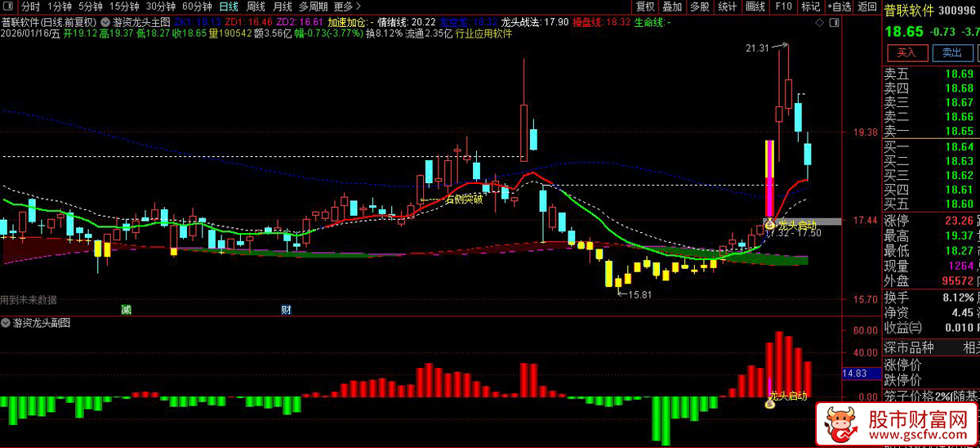Switch to 周线 weekly chart
The width and height of the screenshot is (980, 448).
pyautogui.click(x=256, y=7)
